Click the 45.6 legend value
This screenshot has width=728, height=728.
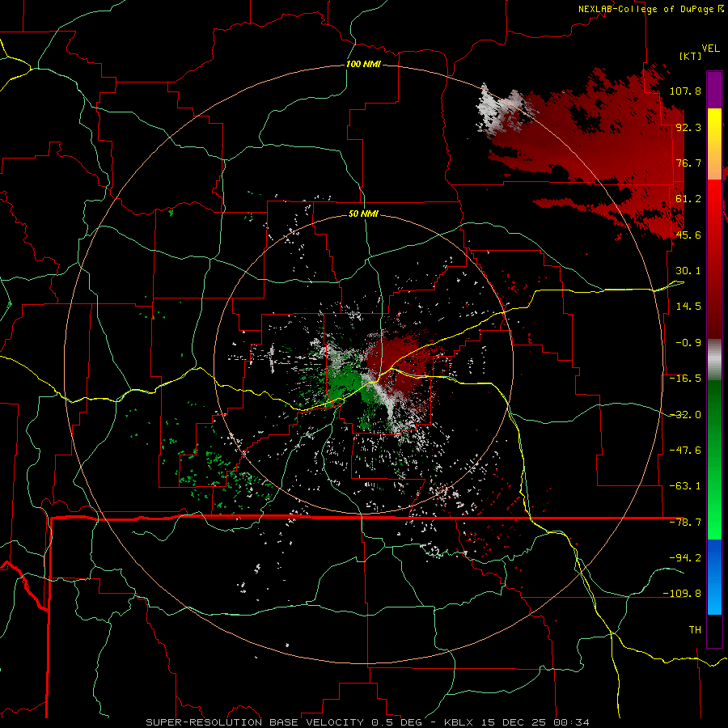688,235
